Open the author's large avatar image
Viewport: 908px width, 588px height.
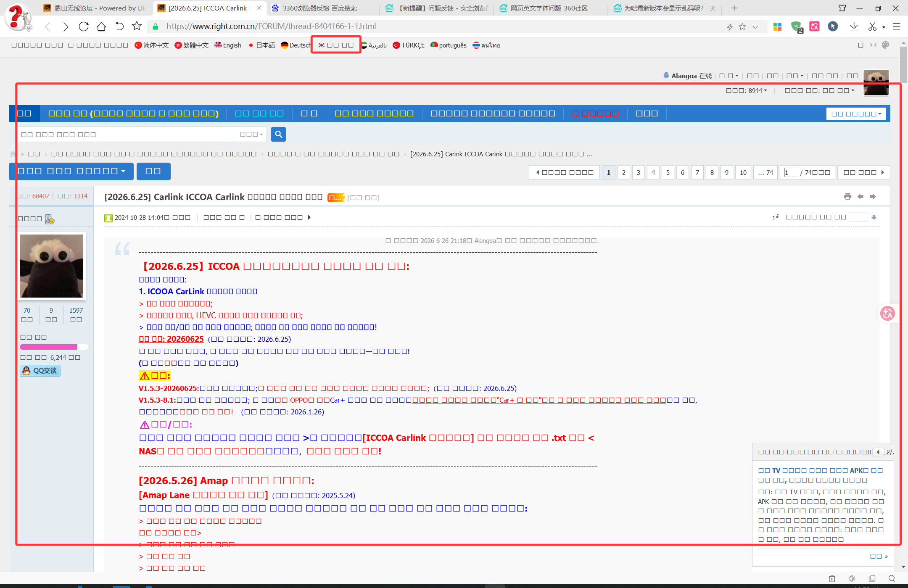(x=52, y=266)
